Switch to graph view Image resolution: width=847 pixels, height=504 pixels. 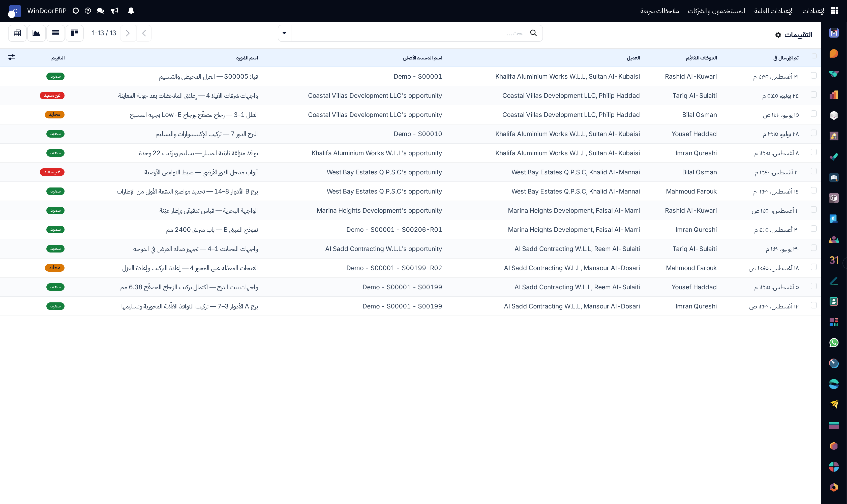(36, 33)
